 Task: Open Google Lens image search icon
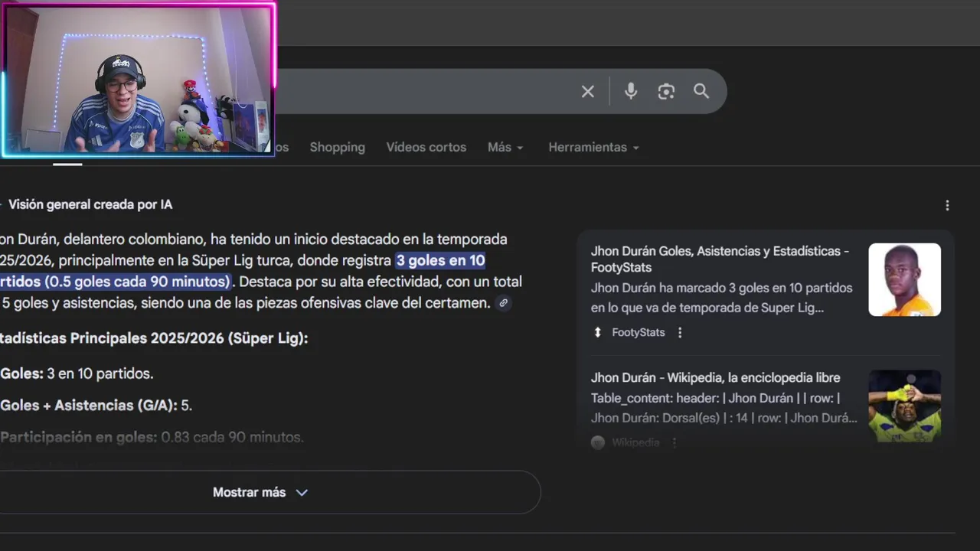coord(666,92)
